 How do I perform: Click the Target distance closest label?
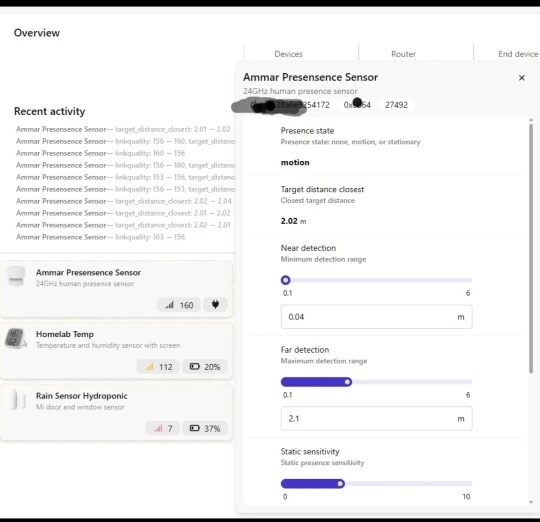click(x=322, y=189)
